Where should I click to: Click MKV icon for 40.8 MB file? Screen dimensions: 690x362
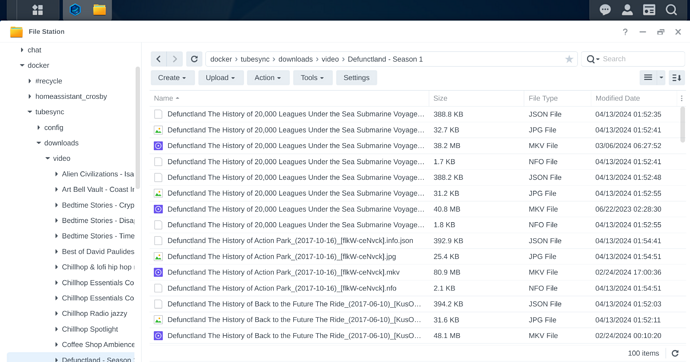[158, 209]
